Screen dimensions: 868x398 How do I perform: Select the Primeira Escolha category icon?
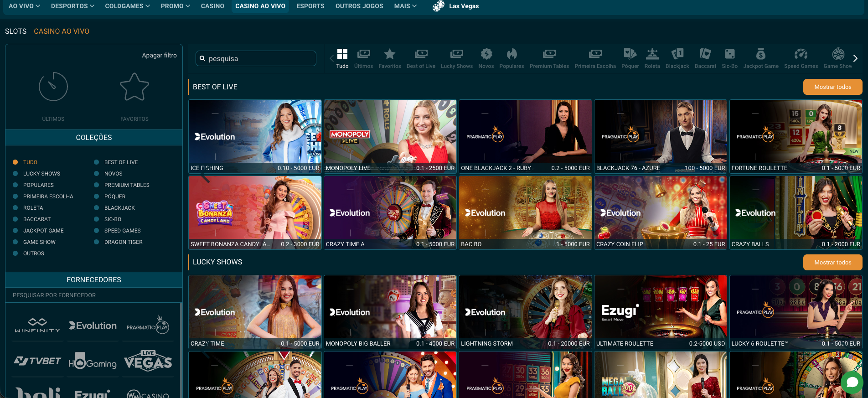coord(595,54)
